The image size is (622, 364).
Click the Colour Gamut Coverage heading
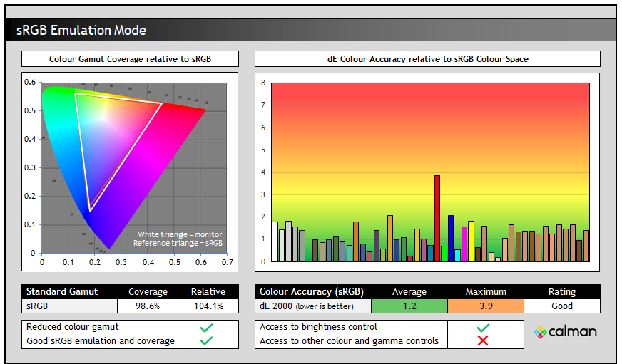[x=130, y=59]
